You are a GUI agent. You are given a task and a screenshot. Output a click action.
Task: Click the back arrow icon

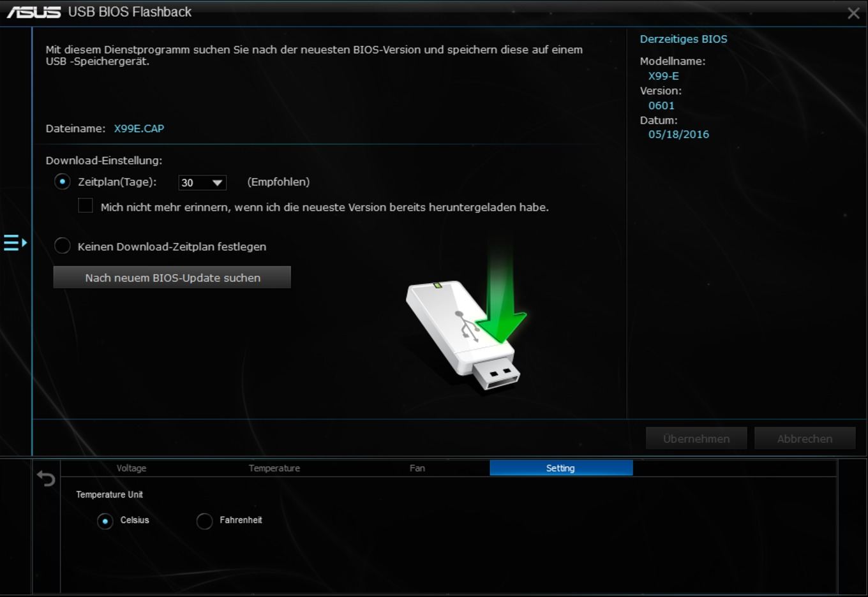[x=46, y=478]
